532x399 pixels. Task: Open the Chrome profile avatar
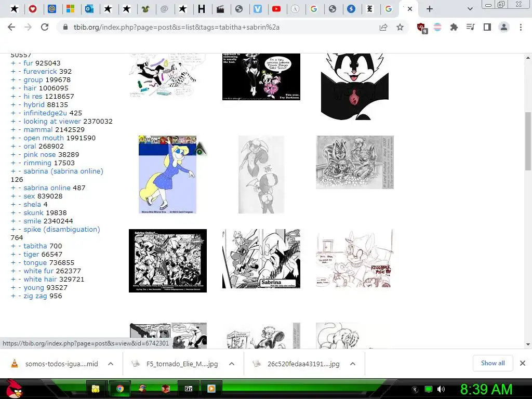pyautogui.click(x=504, y=27)
